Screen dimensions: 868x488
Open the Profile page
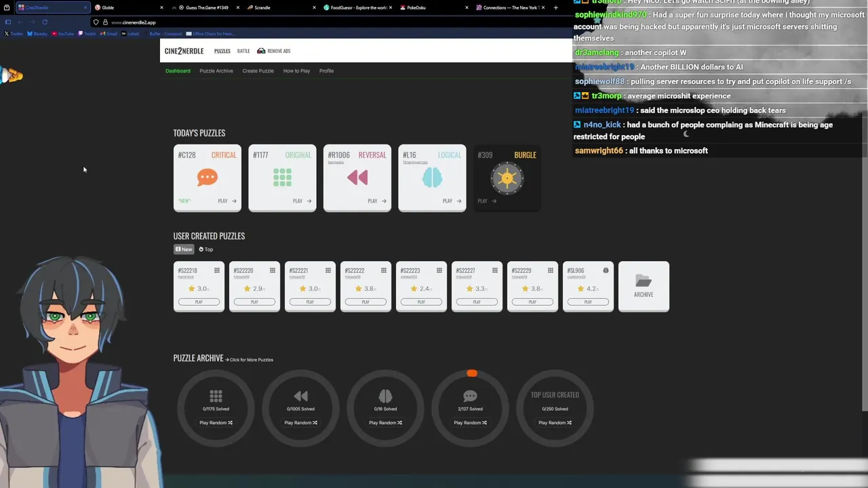(326, 70)
